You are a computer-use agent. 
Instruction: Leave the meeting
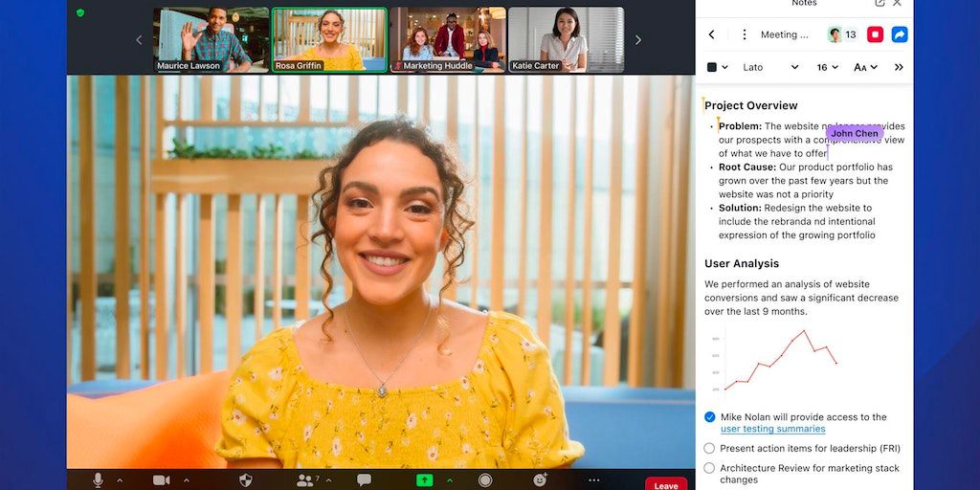point(666,484)
